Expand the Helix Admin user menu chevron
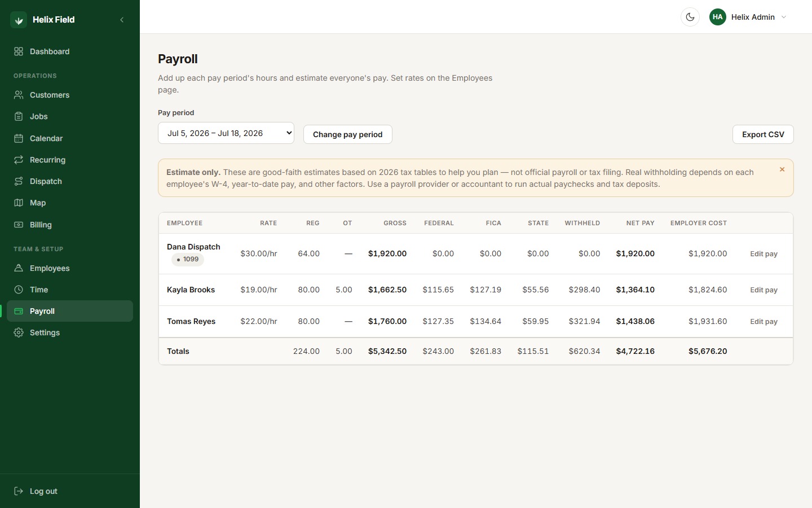The image size is (812, 508). click(784, 17)
